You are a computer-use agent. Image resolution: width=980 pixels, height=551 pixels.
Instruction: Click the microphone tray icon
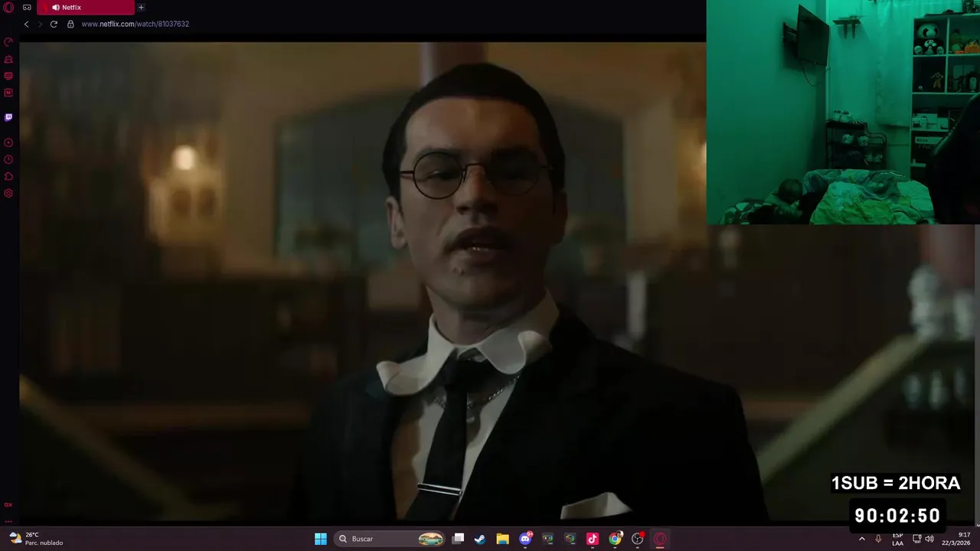point(878,539)
